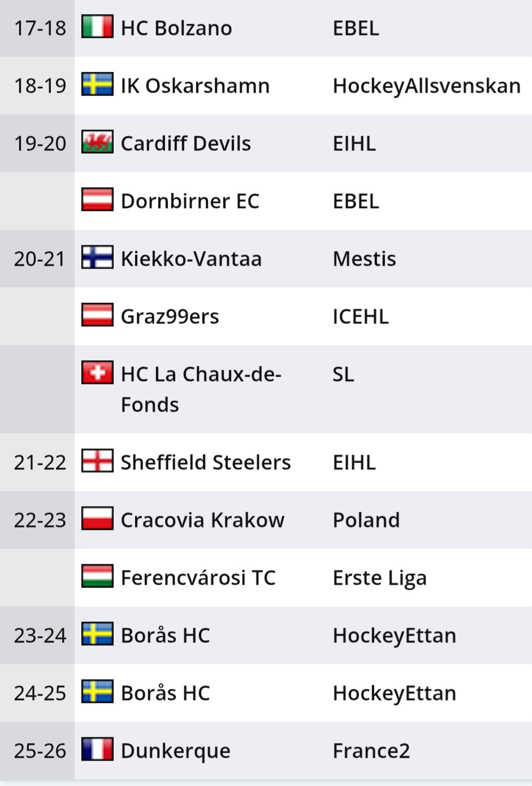Click the Hungarian flag beside Ferencvárosi TC
532x786 pixels.
(x=97, y=577)
